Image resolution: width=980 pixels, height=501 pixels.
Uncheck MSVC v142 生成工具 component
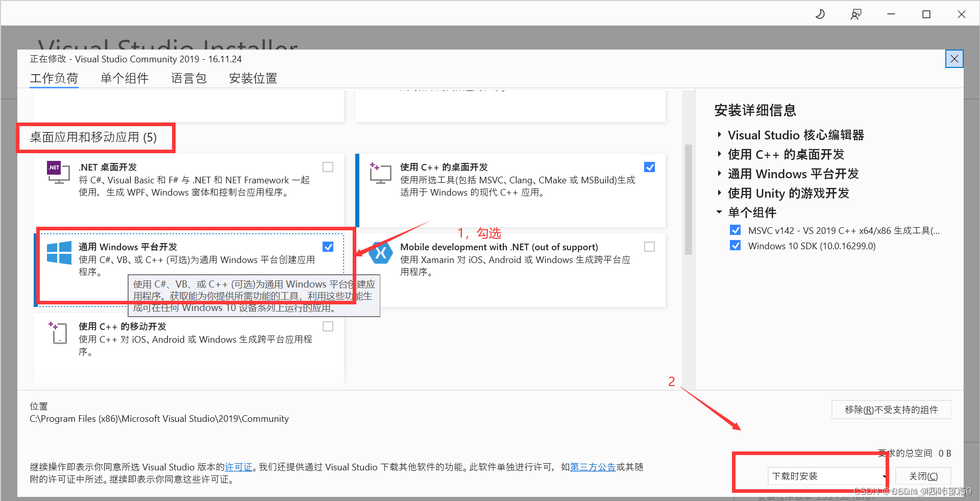point(735,230)
